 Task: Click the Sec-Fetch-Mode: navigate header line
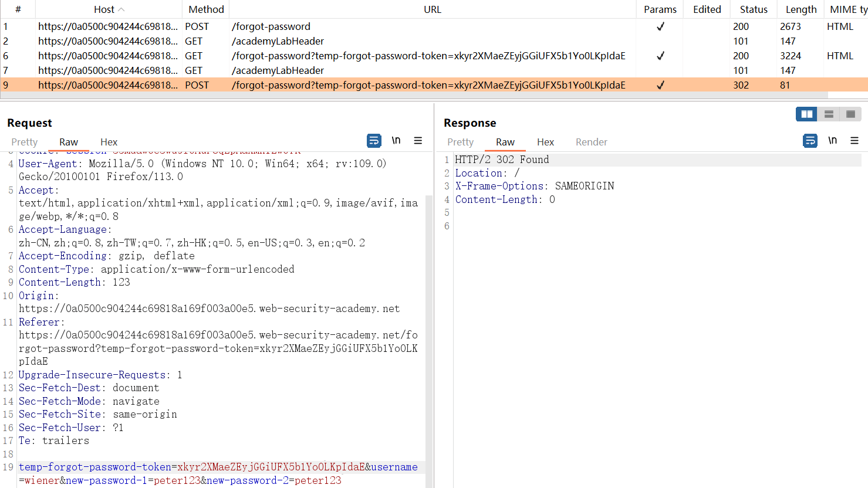click(89, 401)
